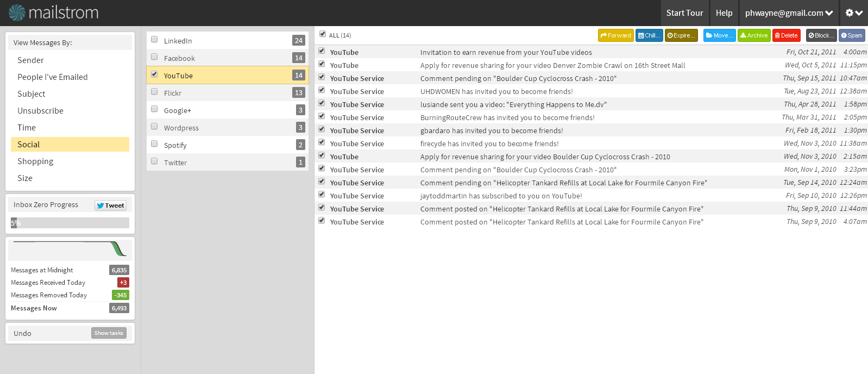Select Shopping in View Messages By

pos(35,161)
